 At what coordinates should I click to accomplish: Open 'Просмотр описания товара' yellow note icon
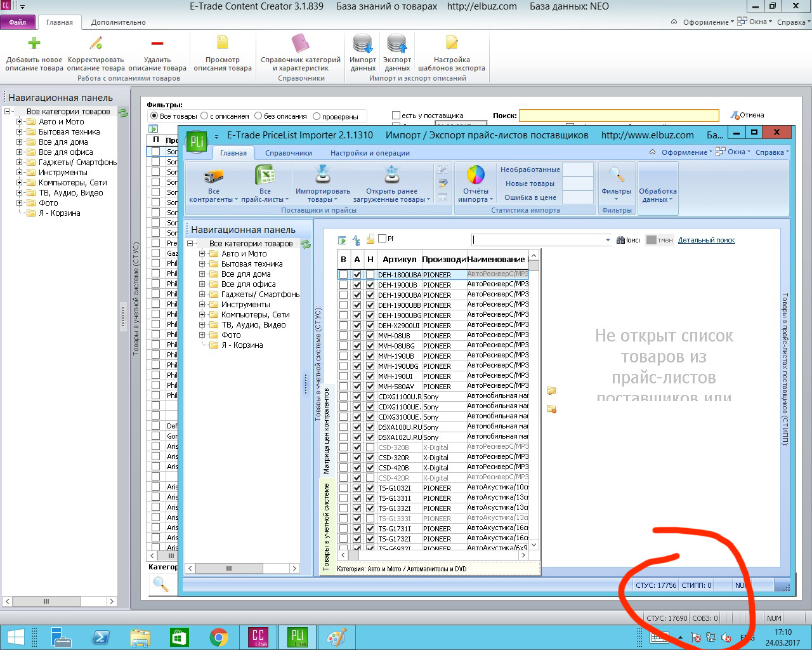(223, 43)
